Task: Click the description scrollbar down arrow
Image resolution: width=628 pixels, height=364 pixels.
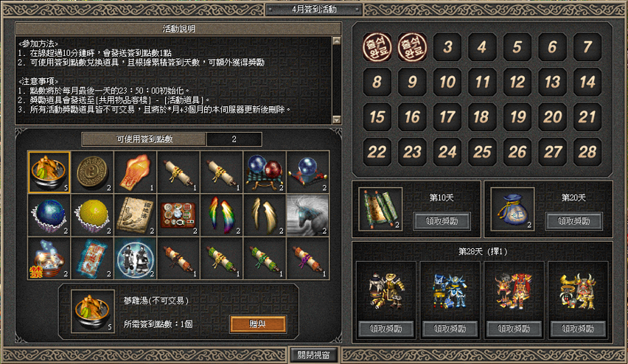Action: point(337,119)
